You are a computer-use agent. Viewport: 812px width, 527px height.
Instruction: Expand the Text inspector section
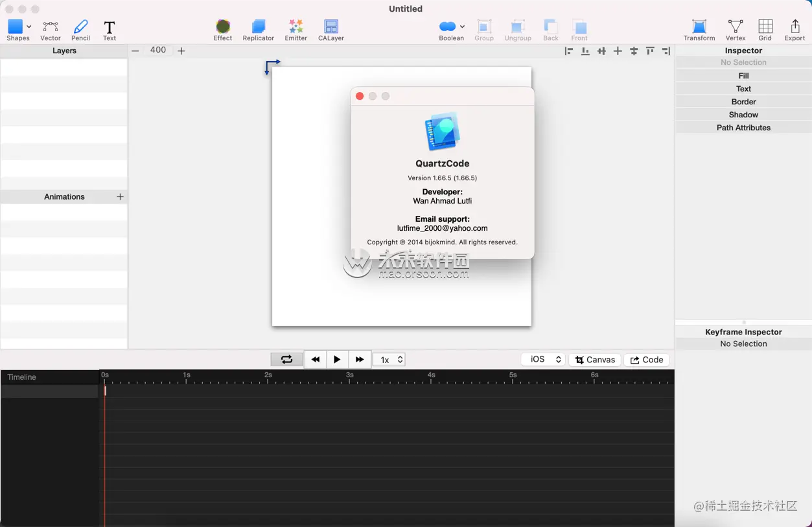click(x=743, y=89)
